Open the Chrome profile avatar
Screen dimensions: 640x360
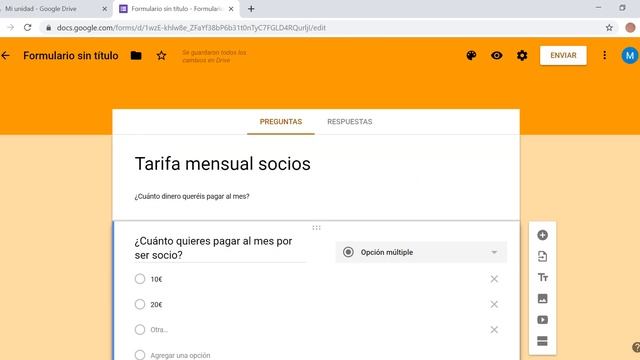630,28
